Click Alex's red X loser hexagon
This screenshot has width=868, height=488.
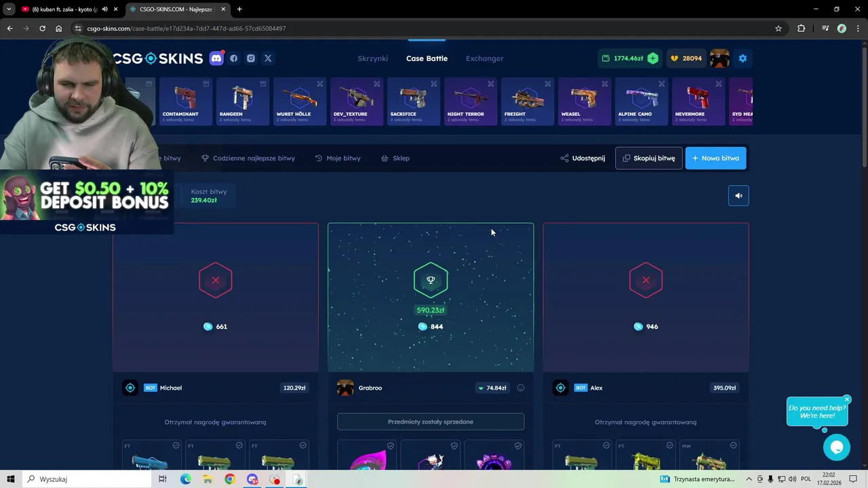pos(646,280)
